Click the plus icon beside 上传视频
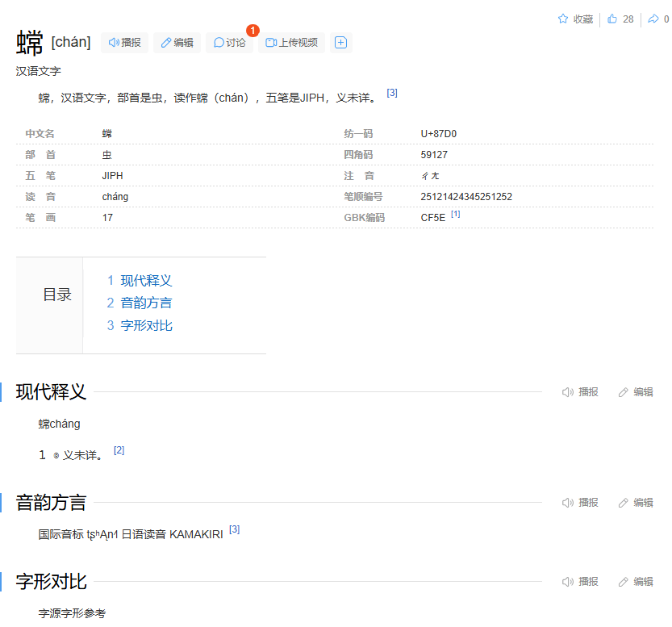672x627 pixels. (340, 43)
